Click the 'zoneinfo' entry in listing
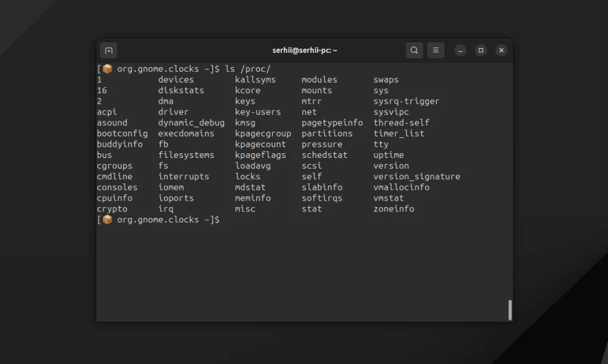Viewport: 608px width, 364px height. coord(394,209)
